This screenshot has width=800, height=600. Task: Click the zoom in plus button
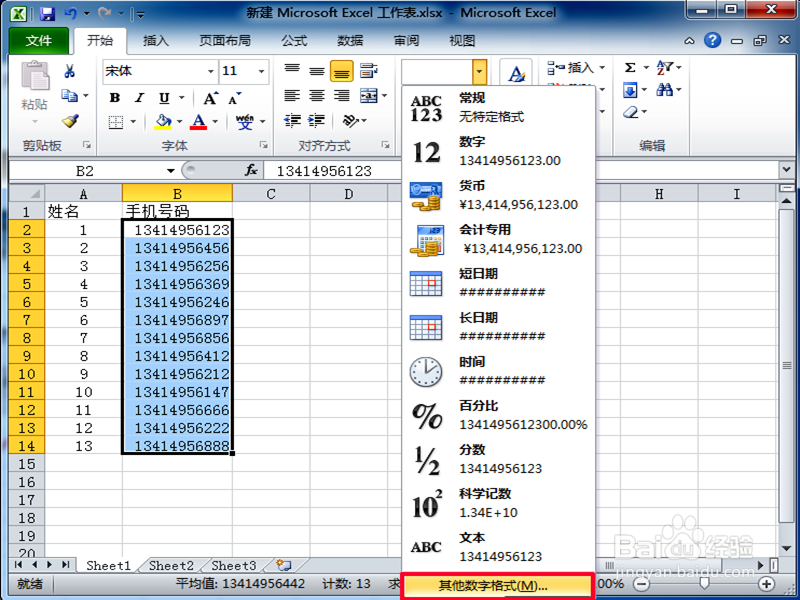[x=766, y=584]
